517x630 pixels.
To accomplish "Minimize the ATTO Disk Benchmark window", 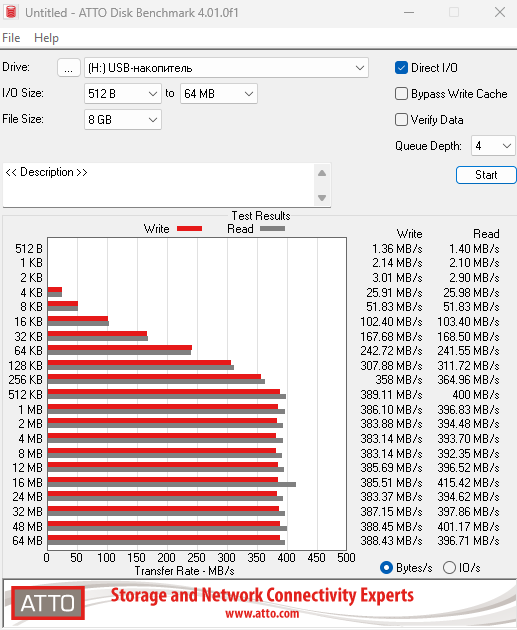I will click(409, 12).
